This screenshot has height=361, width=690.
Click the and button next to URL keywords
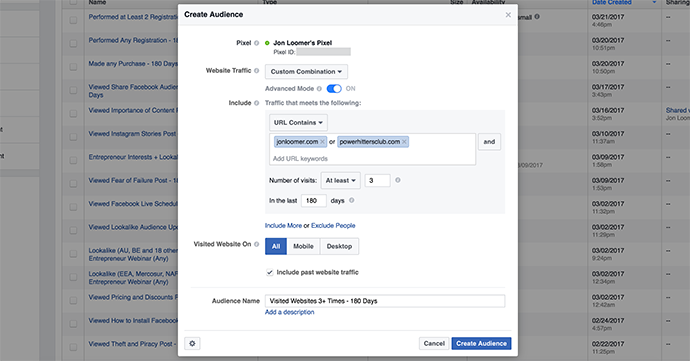[489, 142]
